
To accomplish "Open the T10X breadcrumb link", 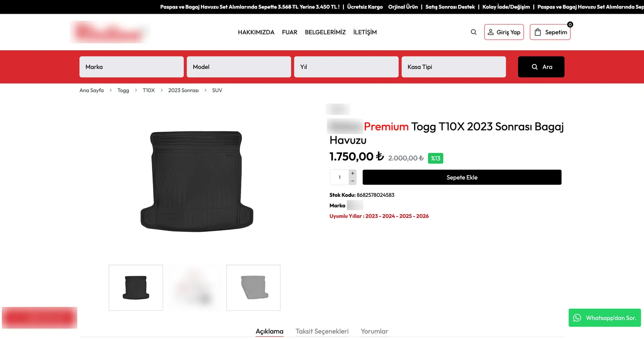I will [149, 90].
